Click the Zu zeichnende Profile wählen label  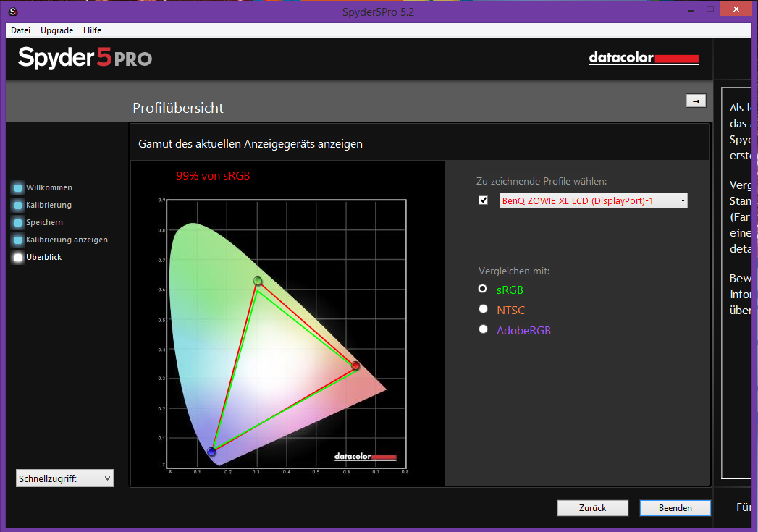[542, 181]
